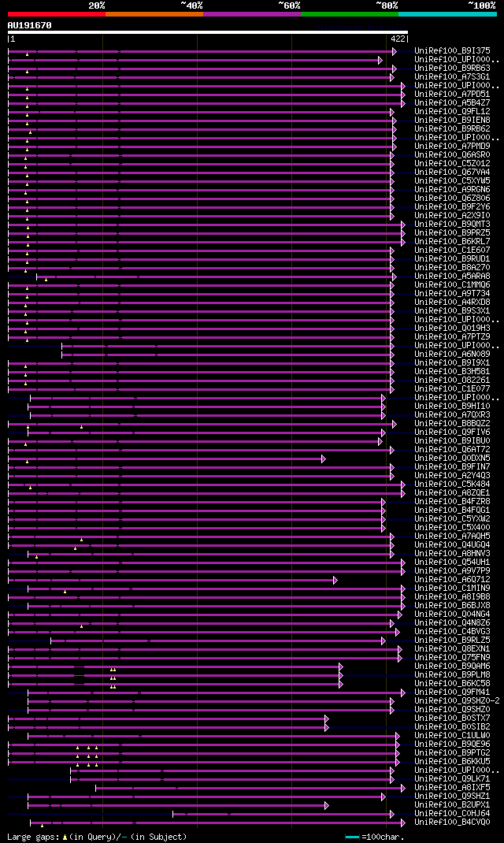Select hit label UniRef100_B9QMT3
Image resolution: width=504 pixels, height=843 pixels.
[452, 225]
